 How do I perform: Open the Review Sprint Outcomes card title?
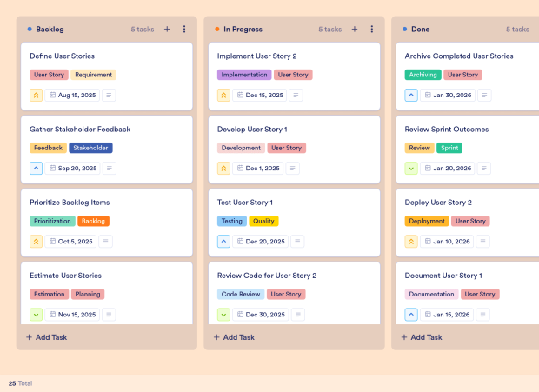coord(447,130)
